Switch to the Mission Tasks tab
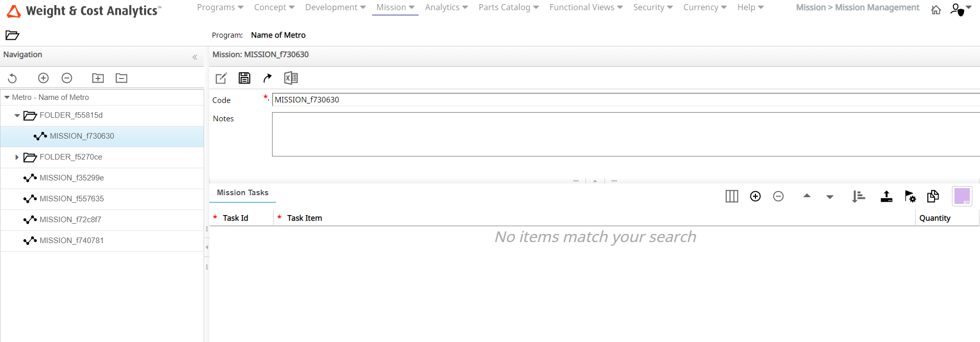This screenshot has height=342, width=980. 242,193
